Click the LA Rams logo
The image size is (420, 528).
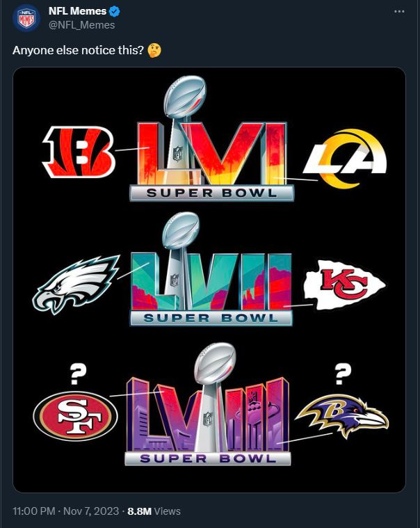coord(346,159)
